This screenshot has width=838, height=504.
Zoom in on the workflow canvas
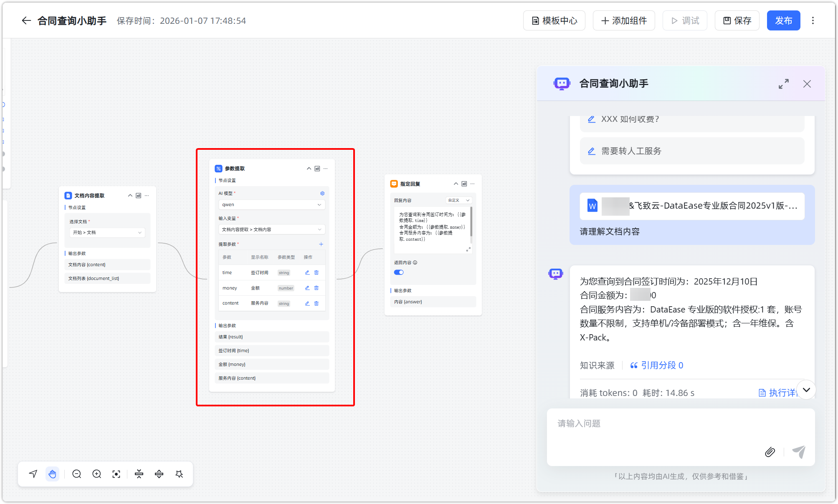96,474
